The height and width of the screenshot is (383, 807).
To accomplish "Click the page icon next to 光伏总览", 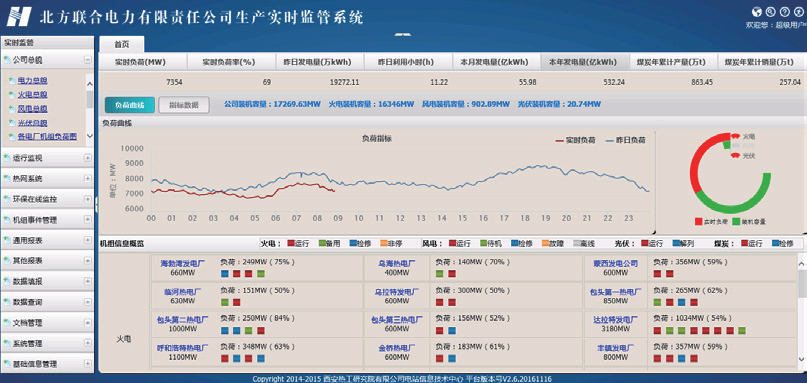I will [12, 123].
